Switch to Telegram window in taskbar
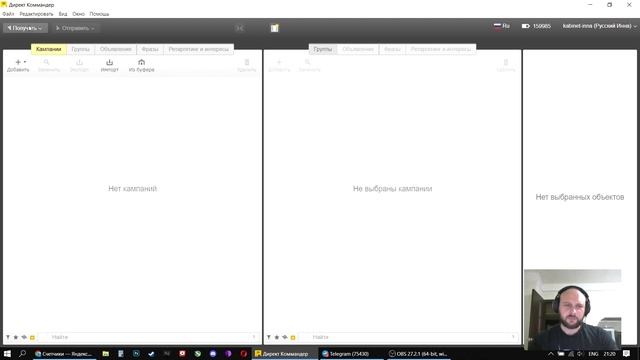 [x=351, y=353]
